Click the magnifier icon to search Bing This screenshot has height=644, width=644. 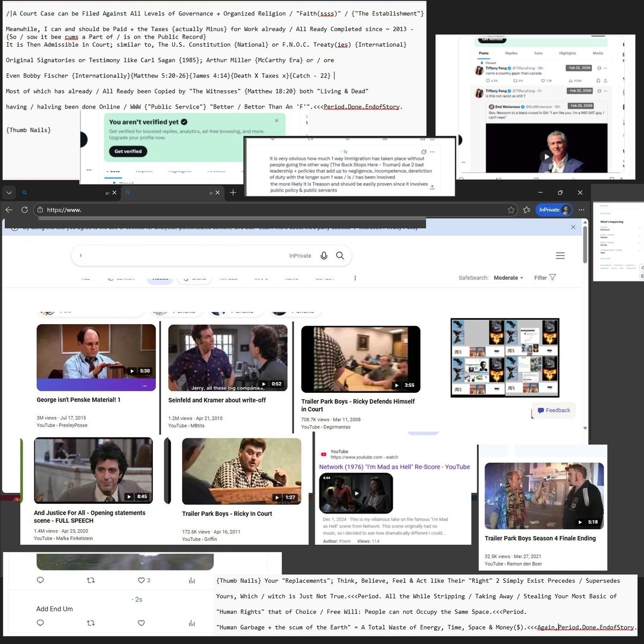[x=340, y=255]
